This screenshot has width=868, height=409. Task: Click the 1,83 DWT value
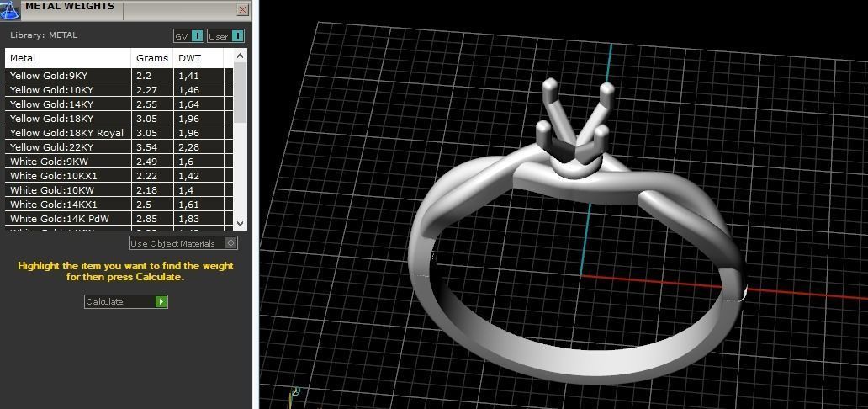point(188,219)
